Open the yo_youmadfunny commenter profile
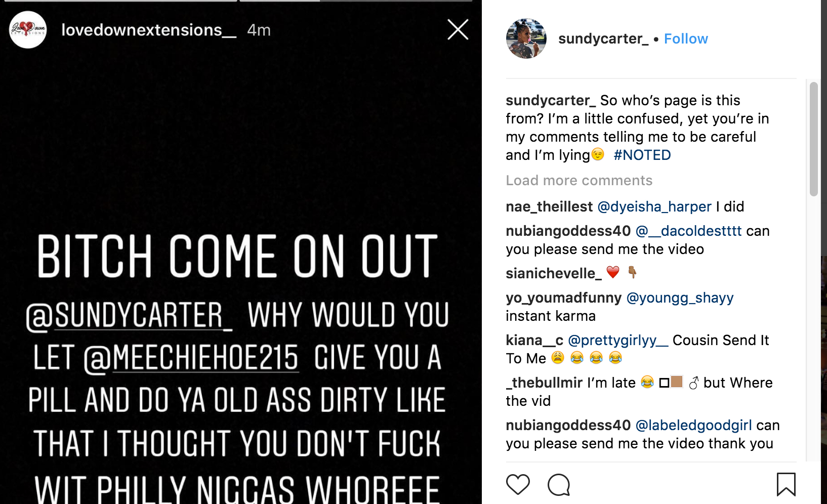This screenshot has height=504, width=827. 563,298
